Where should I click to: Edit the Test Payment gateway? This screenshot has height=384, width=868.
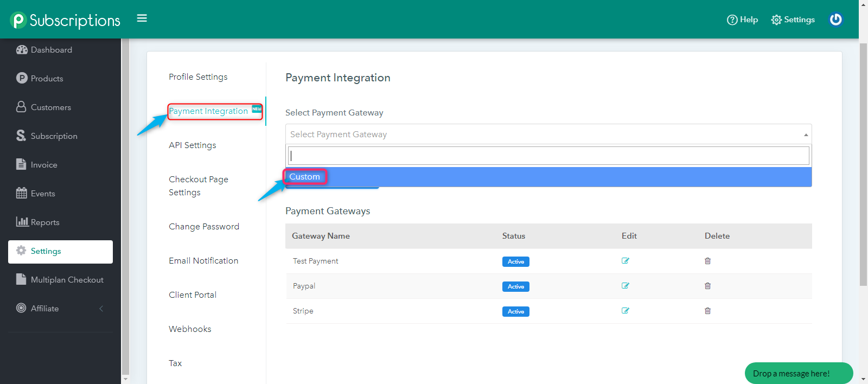point(626,261)
